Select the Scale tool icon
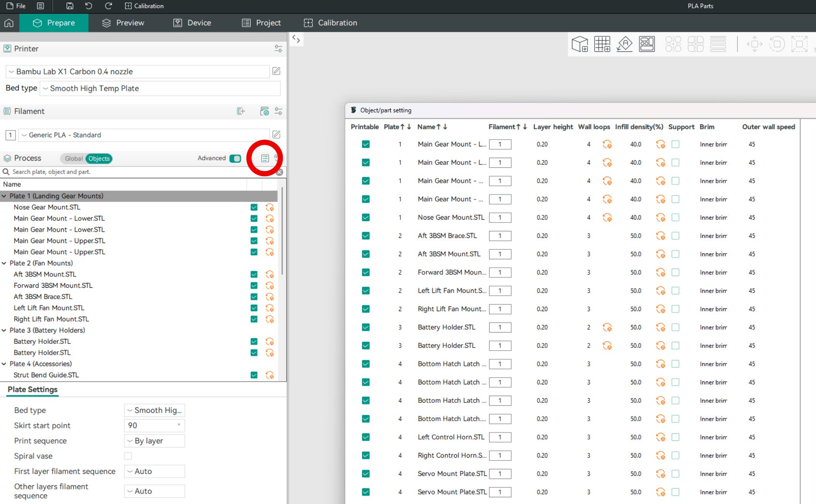Image resolution: width=816 pixels, height=504 pixels. coord(799,44)
